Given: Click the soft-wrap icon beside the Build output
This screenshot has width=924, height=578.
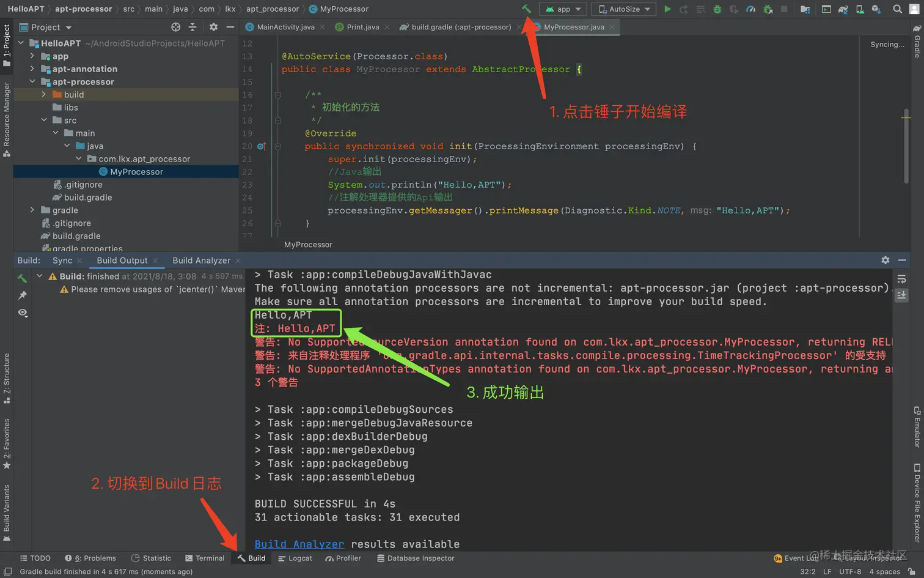Looking at the screenshot, I should (x=901, y=279).
